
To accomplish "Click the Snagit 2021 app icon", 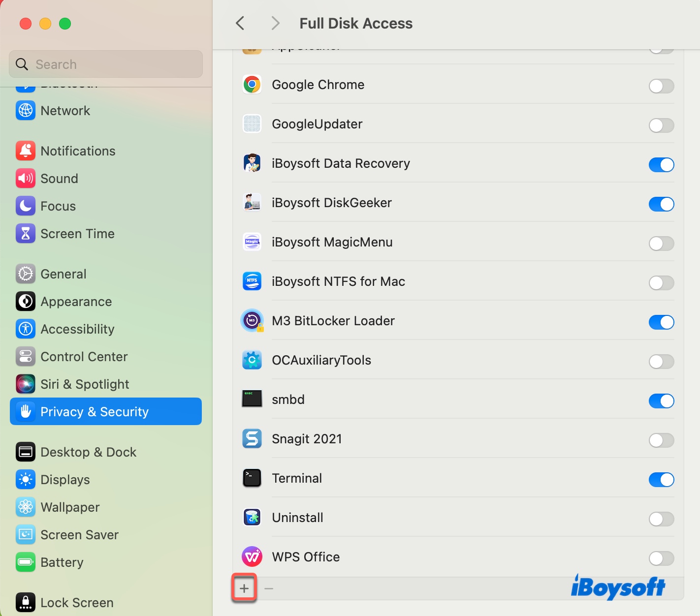I will [x=252, y=439].
